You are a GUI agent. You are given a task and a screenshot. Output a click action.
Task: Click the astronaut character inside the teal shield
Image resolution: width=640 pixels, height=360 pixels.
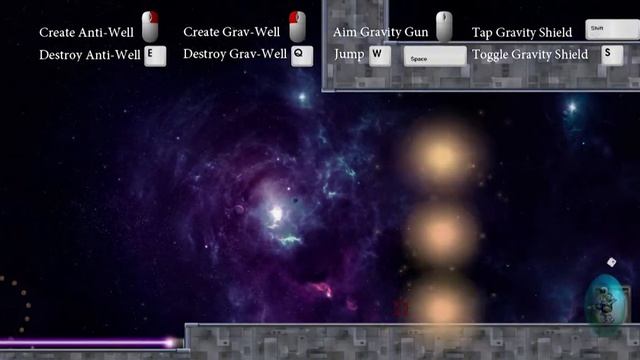click(605, 305)
